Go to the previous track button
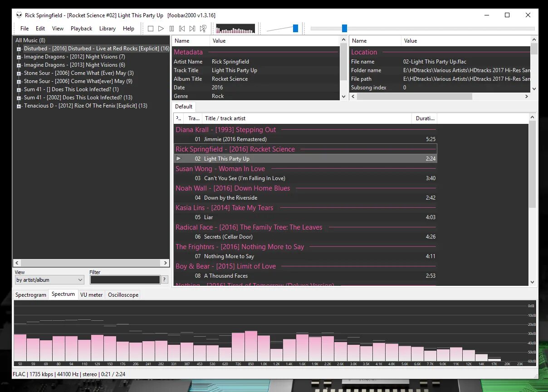Screen dimensions: 548x392 tap(182, 29)
